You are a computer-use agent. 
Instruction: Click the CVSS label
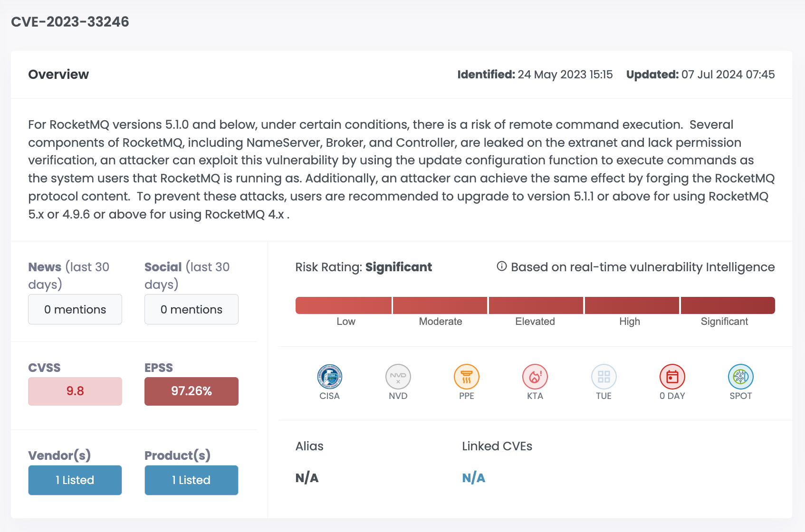point(44,368)
